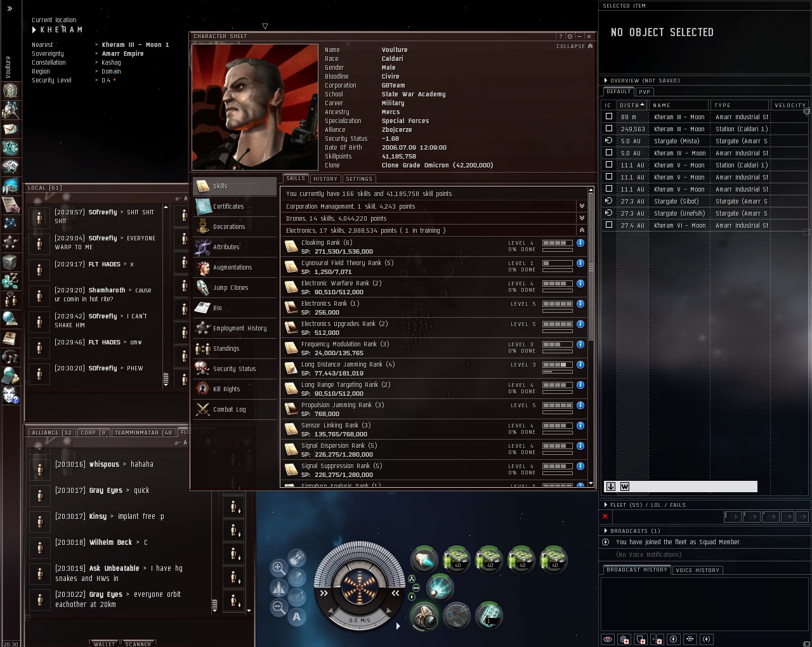Expand the Neocom sidebar with double chevron
Image resolution: width=812 pixels, height=647 pixels.
10,9
